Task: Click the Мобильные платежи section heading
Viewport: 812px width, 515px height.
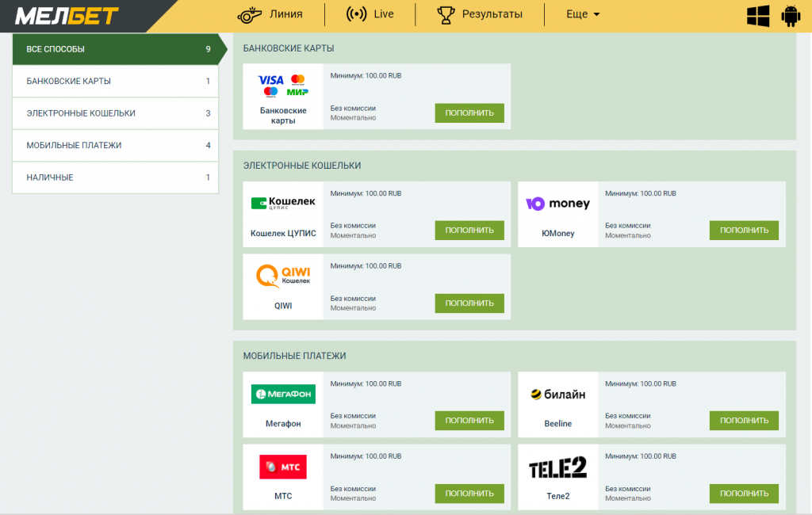Action: [x=295, y=356]
